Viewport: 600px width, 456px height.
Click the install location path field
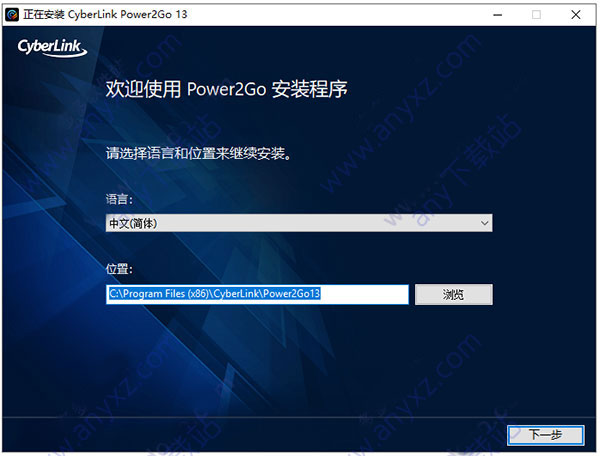(257, 294)
